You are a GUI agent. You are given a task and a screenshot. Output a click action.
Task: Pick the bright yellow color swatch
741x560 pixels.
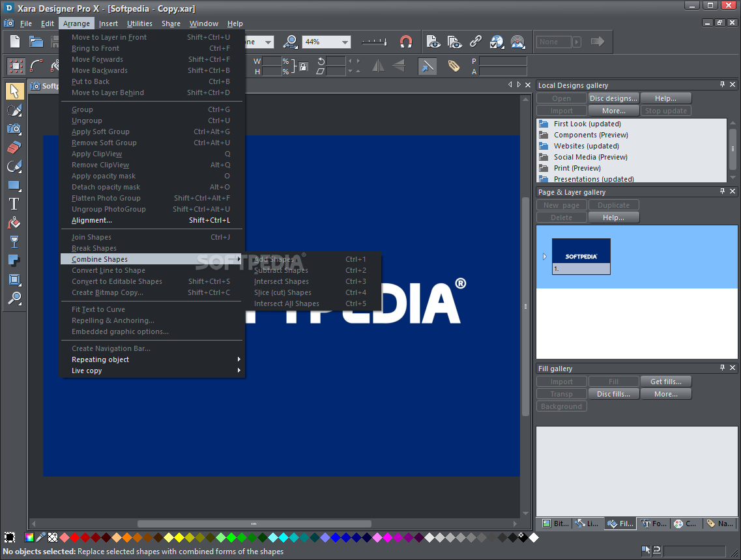coord(179,537)
